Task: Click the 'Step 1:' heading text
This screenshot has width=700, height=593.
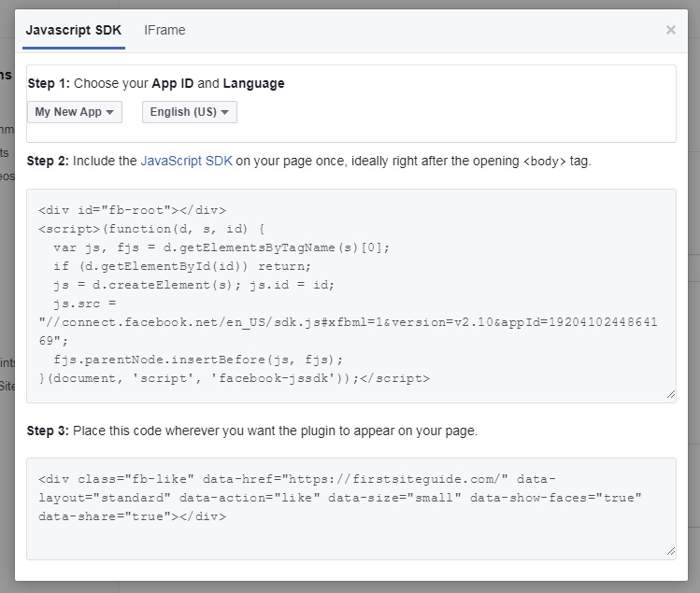Action: pyautogui.click(x=49, y=83)
